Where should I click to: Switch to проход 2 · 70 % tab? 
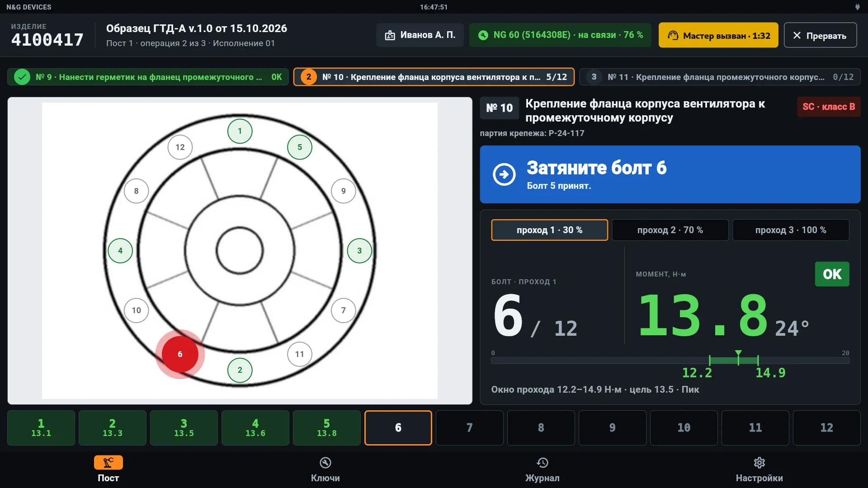(x=670, y=230)
